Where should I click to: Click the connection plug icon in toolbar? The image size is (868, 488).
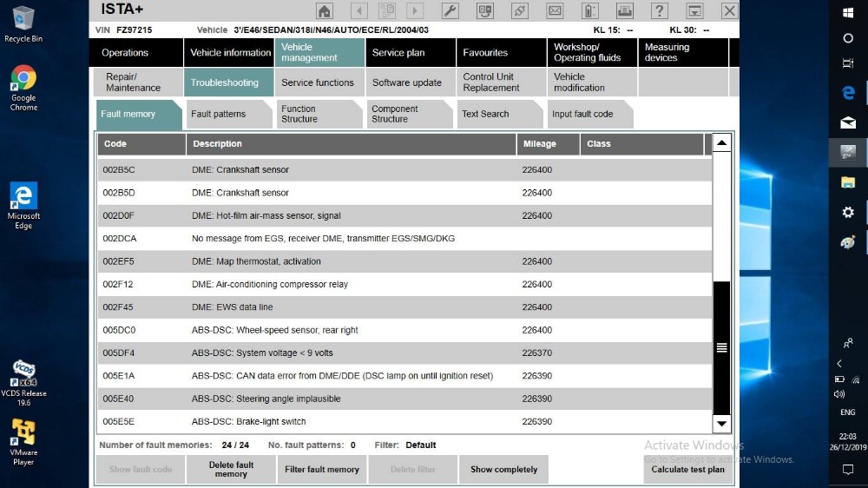[x=520, y=10]
